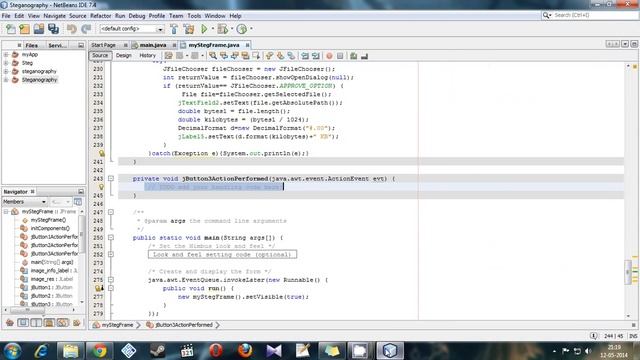The width and height of the screenshot is (640, 360).
Task: Toggle Show Inherited Members in Navigator
Action: [x=10, y=323]
